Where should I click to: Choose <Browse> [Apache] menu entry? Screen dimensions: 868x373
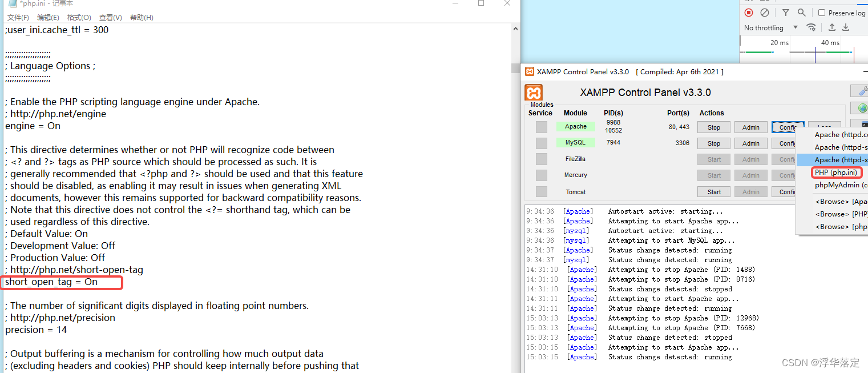(x=833, y=202)
